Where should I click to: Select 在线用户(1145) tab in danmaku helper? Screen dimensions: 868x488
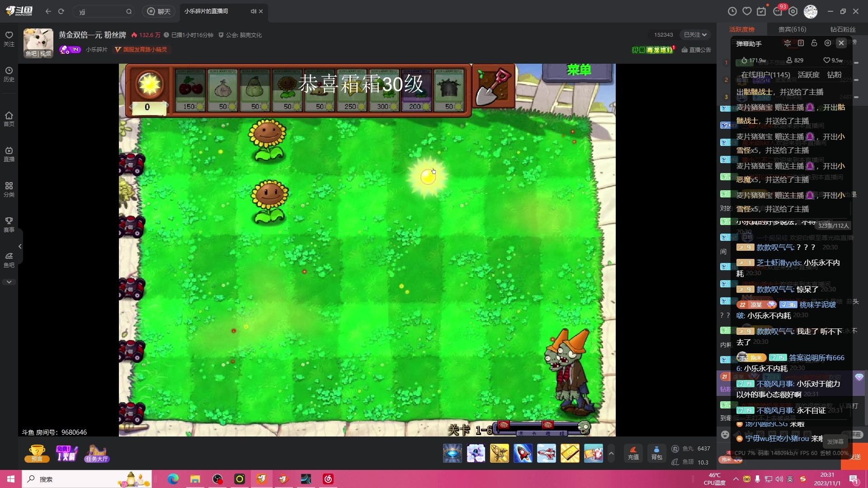pyautogui.click(x=766, y=75)
